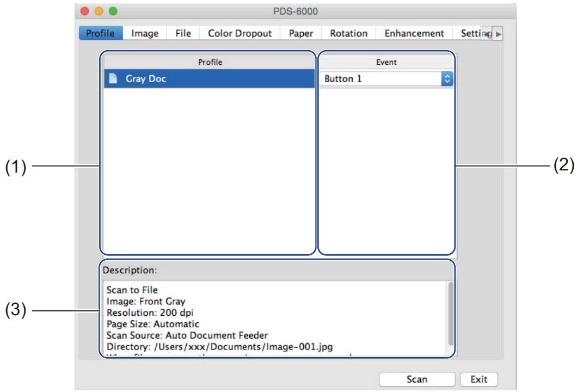Click the tab scroll right arrow
Image resolution: width=577 pixels, height=392 pixels.
[x=498, y=34]
